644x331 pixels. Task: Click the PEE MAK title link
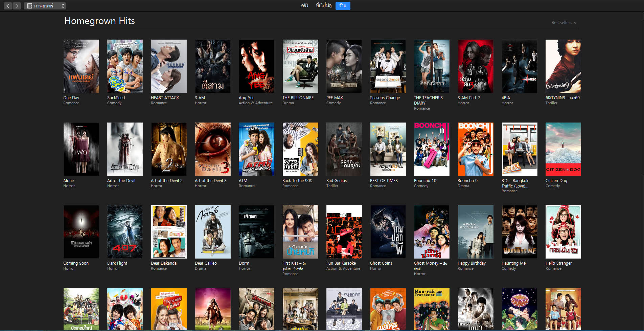[x=335, y=98]
